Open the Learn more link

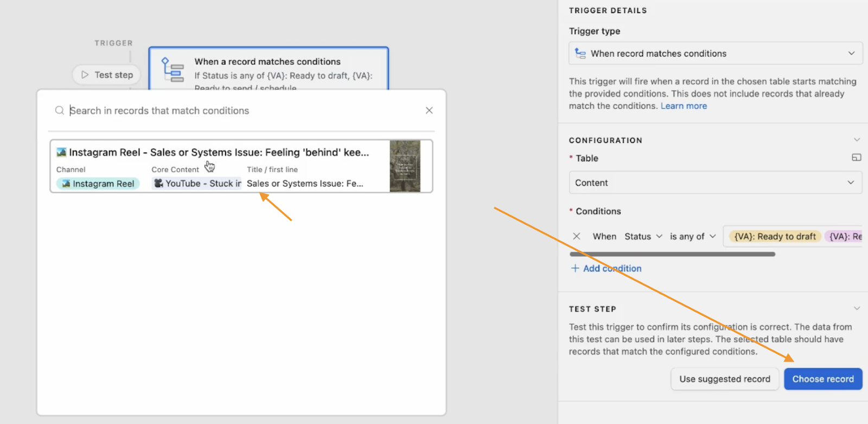(x=684, y=106)
